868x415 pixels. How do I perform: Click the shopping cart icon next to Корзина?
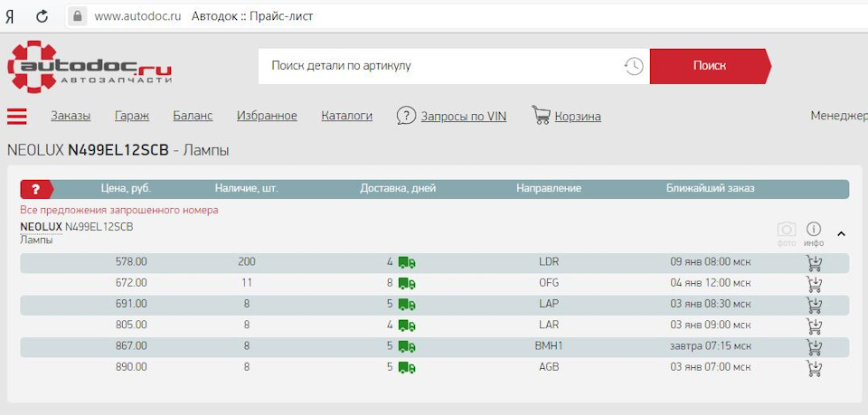(x=541, y=115)
